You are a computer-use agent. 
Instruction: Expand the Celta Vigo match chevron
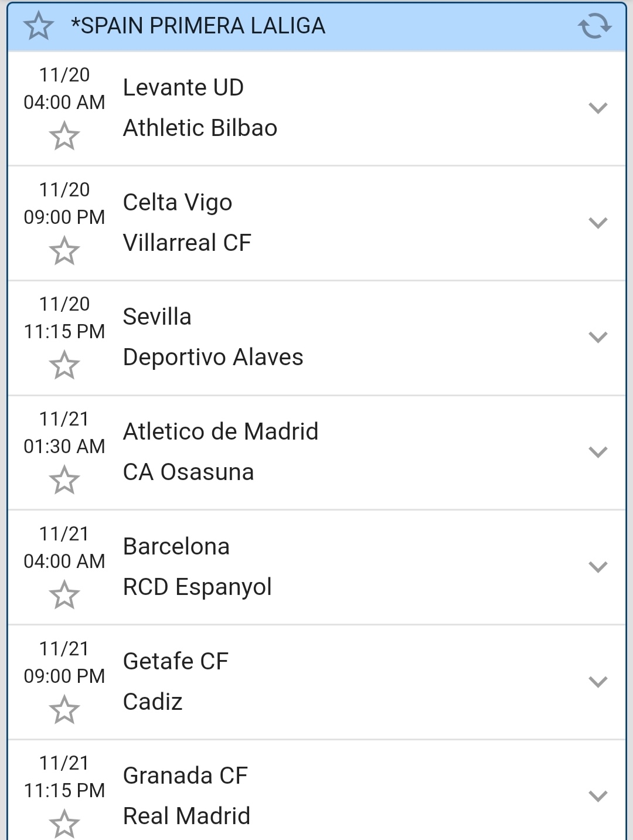click(x=597, y=223)
